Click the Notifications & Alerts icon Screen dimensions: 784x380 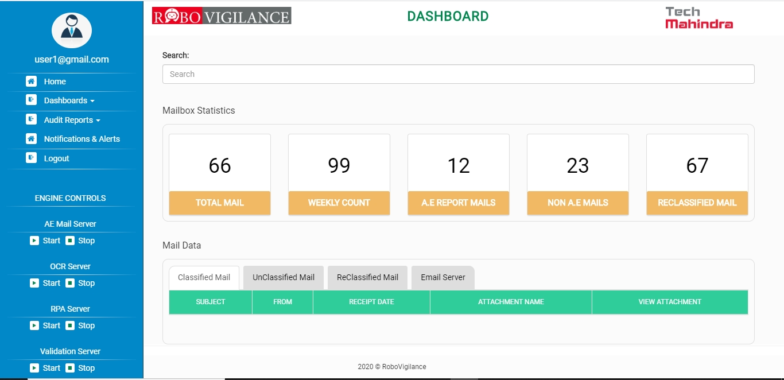click(31, 139)
